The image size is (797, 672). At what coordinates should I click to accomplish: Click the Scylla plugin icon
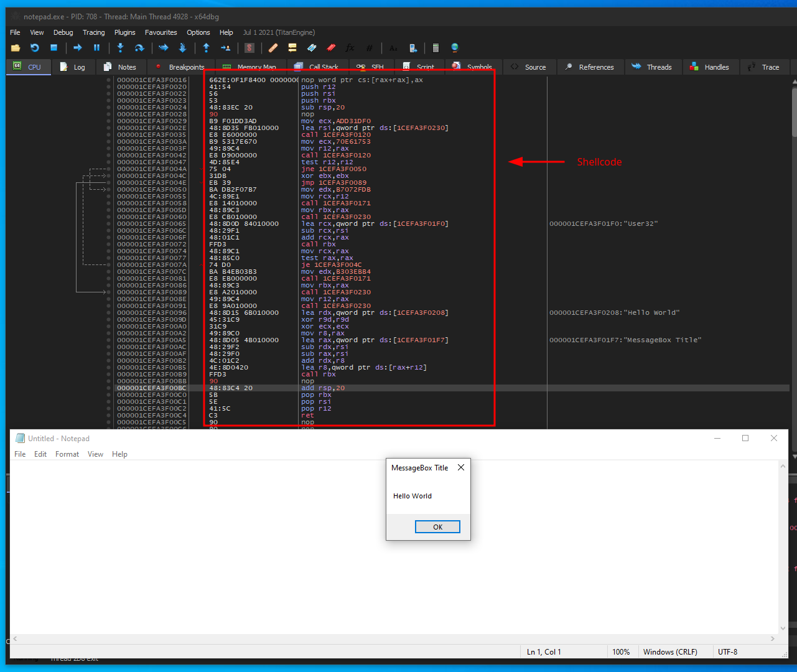pos(249,48)
